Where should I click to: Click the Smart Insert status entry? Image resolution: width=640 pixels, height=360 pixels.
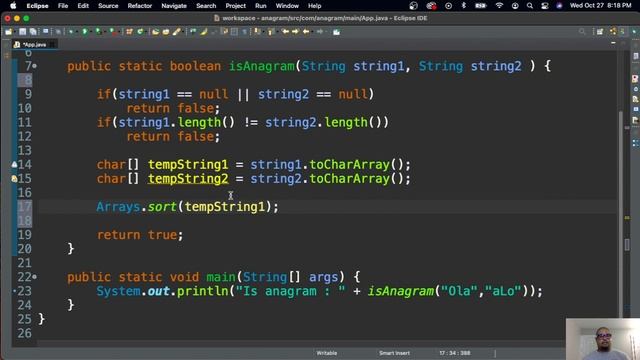point(394,353)
